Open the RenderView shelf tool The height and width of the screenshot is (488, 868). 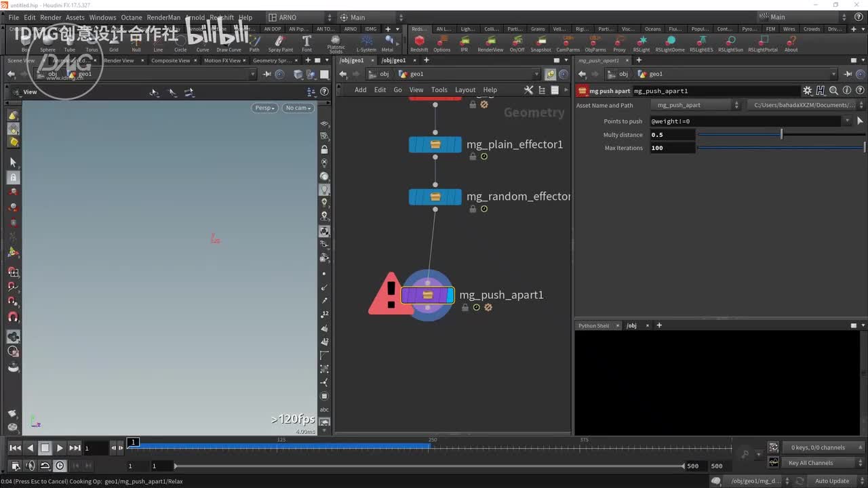490,44
